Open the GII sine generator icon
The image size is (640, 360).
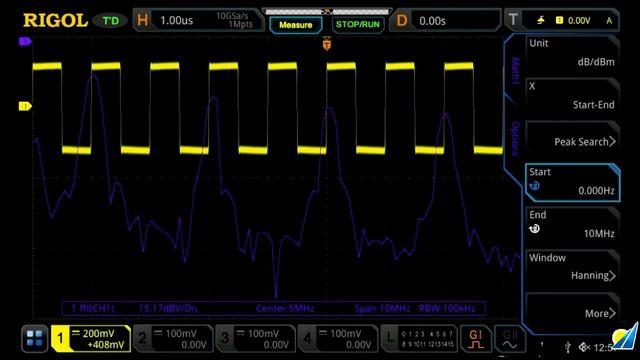tap(510, 339)
